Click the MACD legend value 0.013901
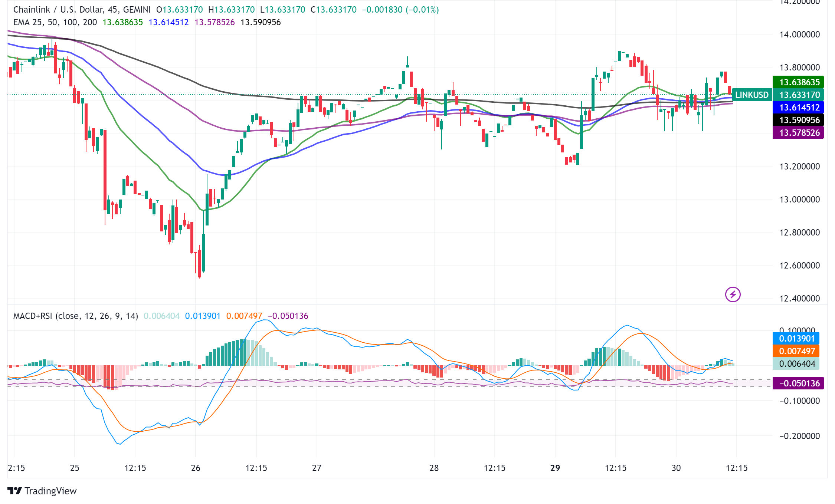Screen dimensions: 835x504 coord(203,316)
